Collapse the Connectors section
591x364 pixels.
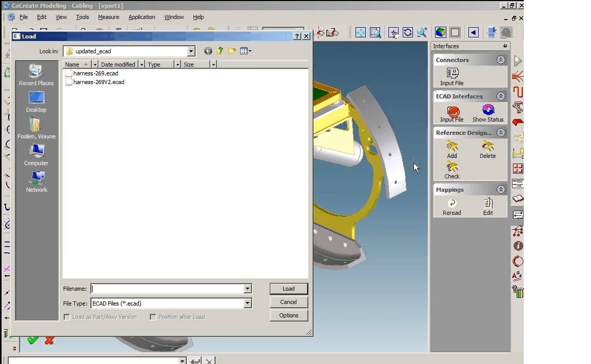pyautogui.click(x=501, y=60)
